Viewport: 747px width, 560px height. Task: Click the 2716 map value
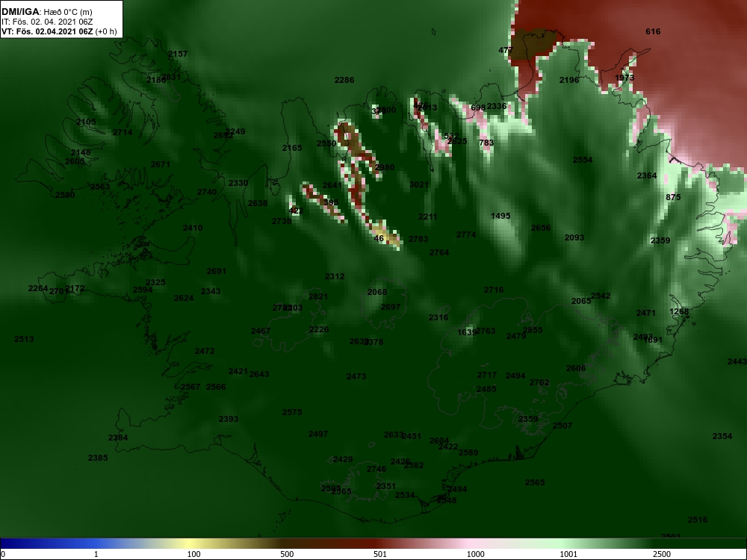pos(494,290)
